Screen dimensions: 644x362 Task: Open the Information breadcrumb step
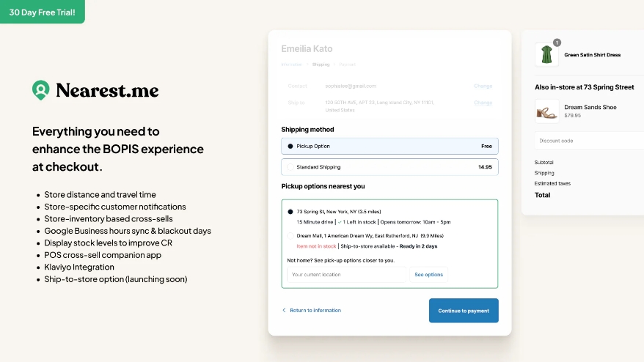pyautogui.click(x=291, y=64)
